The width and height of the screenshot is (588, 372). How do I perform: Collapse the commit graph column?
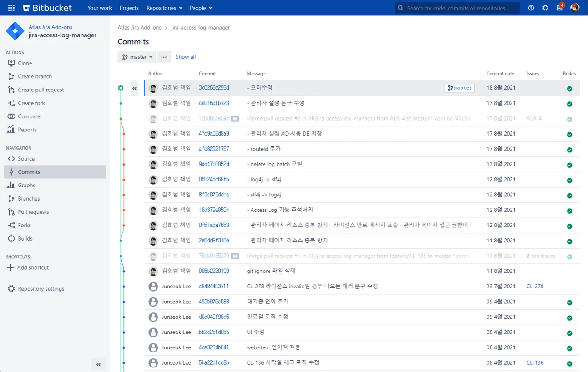(x=134, y=89)
